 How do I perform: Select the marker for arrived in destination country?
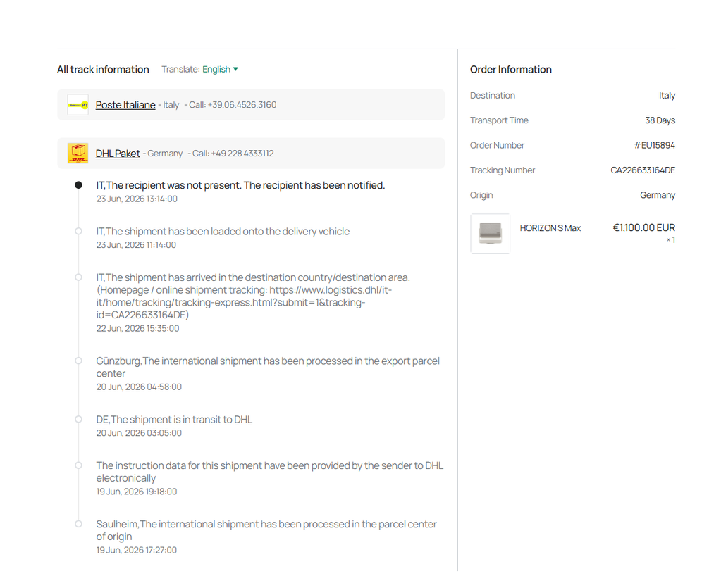click(79, 277)
